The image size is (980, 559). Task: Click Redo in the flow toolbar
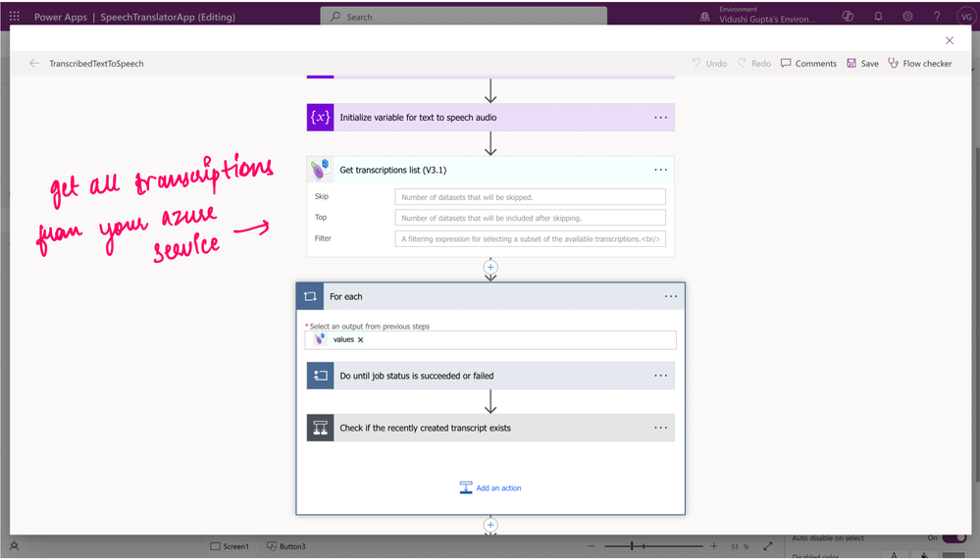coord(754,63)
